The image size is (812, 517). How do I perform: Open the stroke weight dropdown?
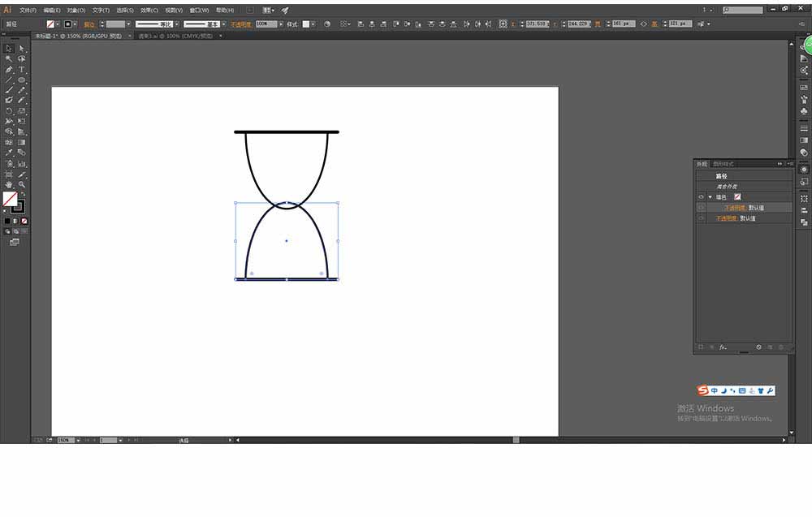(128, 24)
